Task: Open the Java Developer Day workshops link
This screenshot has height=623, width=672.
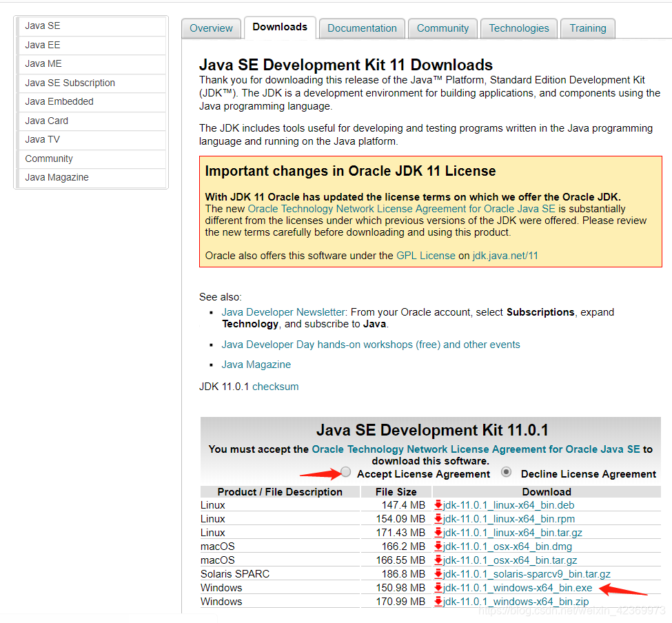Action: [371, 345]
